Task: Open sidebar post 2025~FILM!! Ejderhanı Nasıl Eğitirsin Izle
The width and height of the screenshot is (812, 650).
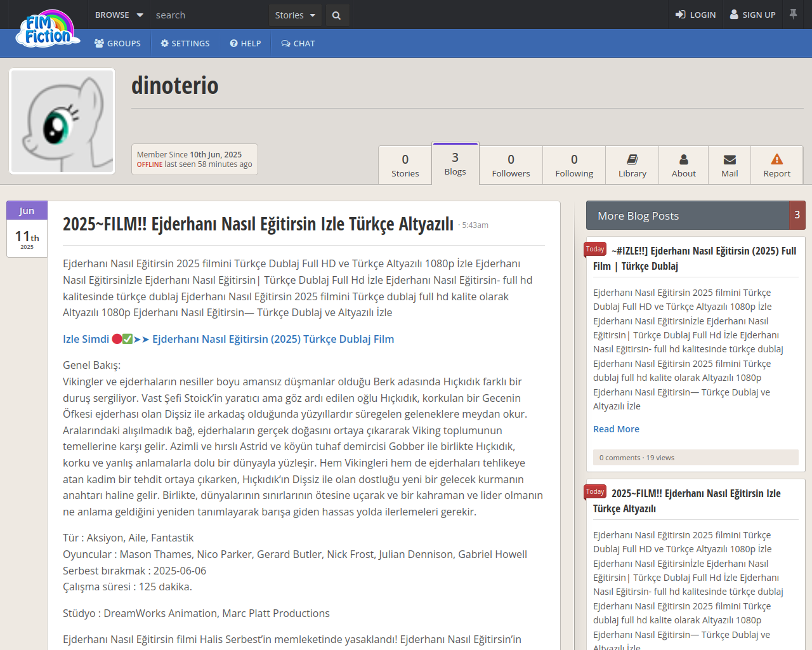Action: pos(687,501)
